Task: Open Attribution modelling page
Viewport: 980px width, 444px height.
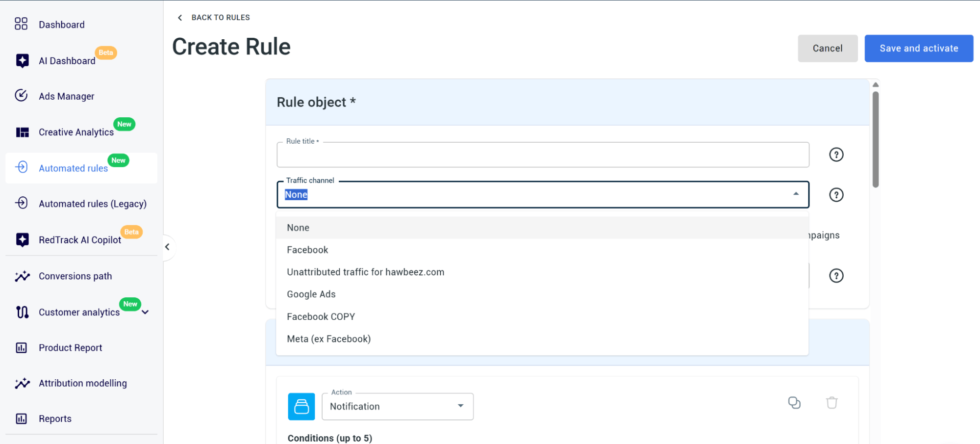Action: pyautogui.click(x=83, y=383)
